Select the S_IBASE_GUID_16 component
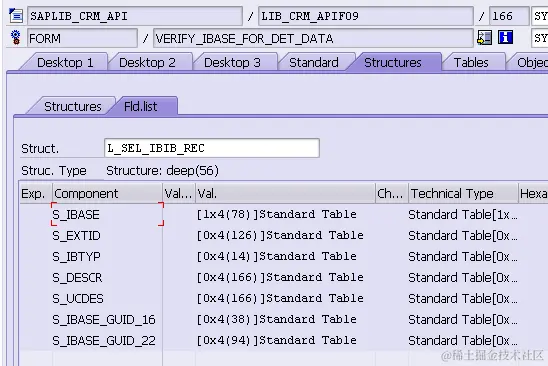The width and height of the screenshot is (548, 366). tap(107, 319)
